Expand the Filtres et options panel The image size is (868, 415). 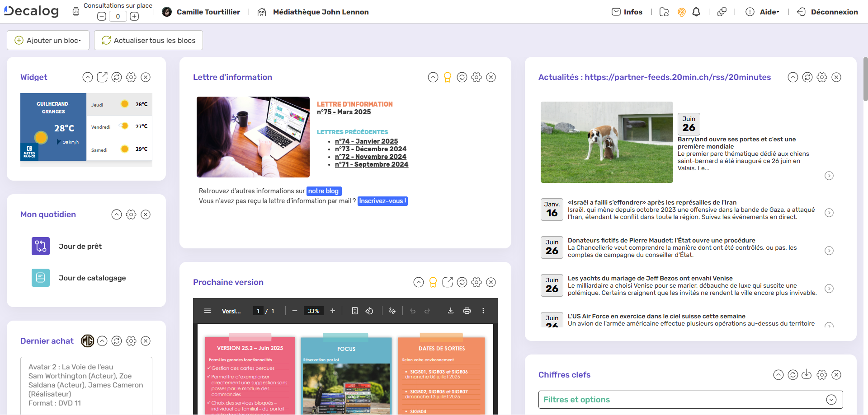click(x=831, y=400)
